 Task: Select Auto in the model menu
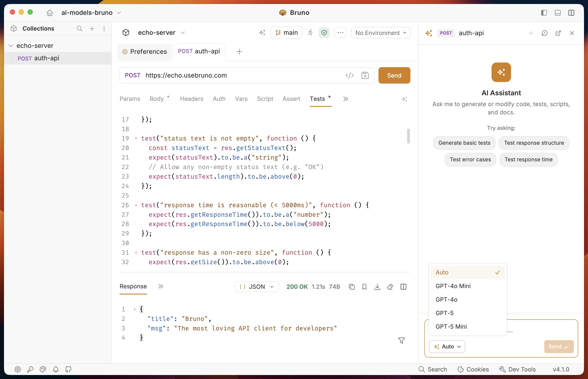pyautogui.click(x=468, y=272)
